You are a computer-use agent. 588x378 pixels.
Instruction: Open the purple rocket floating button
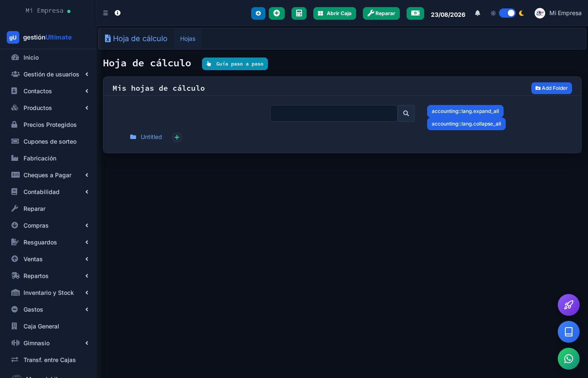(569, 305)
